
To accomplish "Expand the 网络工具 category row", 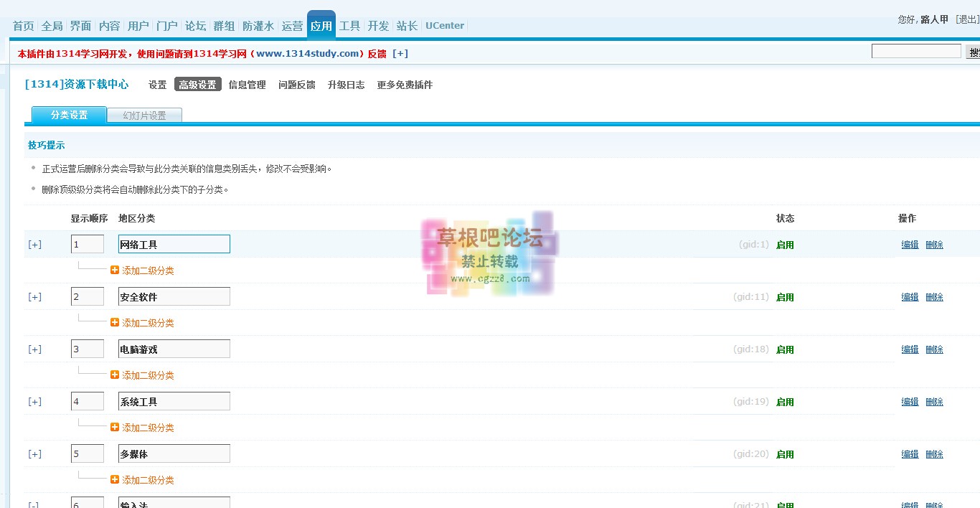I will (x=34, y=245).
